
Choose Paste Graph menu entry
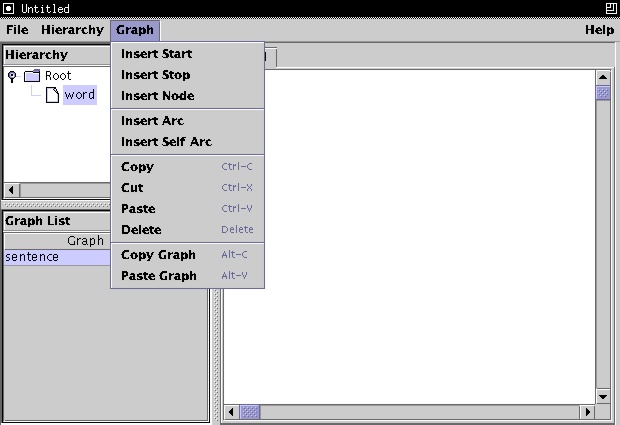click(x=187, y=276)
